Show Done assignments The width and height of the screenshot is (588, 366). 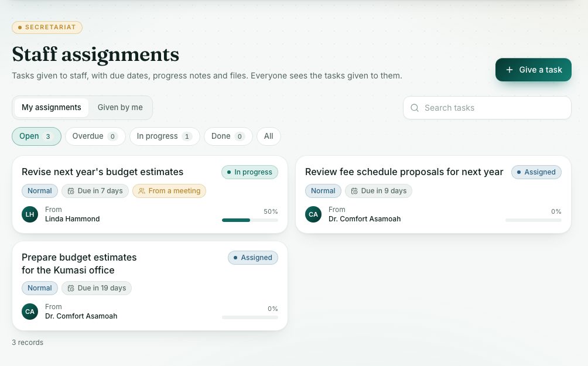228,136
